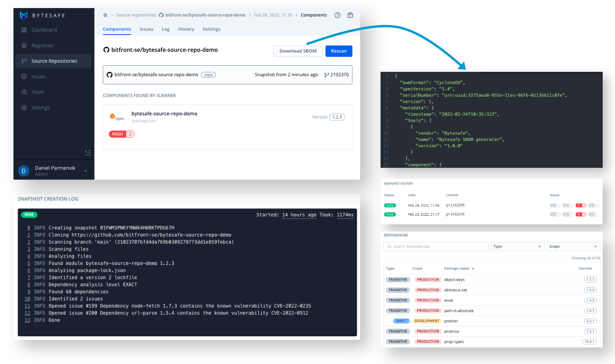This screenshot has width=615, height=364.
Task: Switch to the Issues tab
Action: [146, 29]
